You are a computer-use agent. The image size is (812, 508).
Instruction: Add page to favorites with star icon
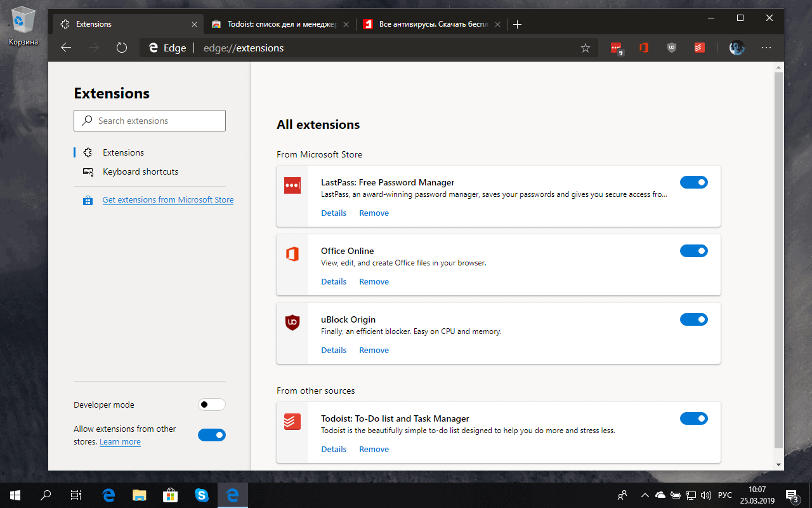[585, 48]
